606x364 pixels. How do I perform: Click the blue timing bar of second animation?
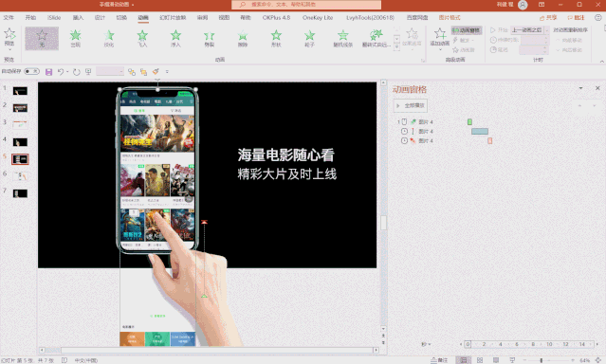pos(480,132)
